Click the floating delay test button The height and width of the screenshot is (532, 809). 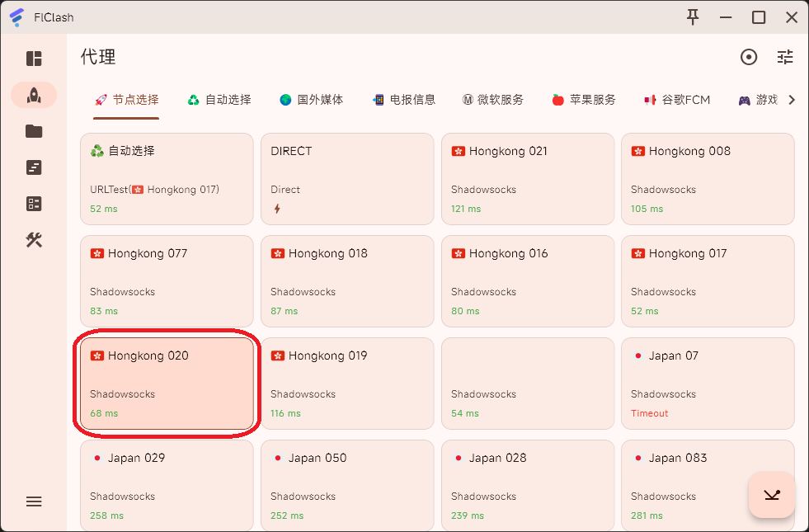pos(771,495)
